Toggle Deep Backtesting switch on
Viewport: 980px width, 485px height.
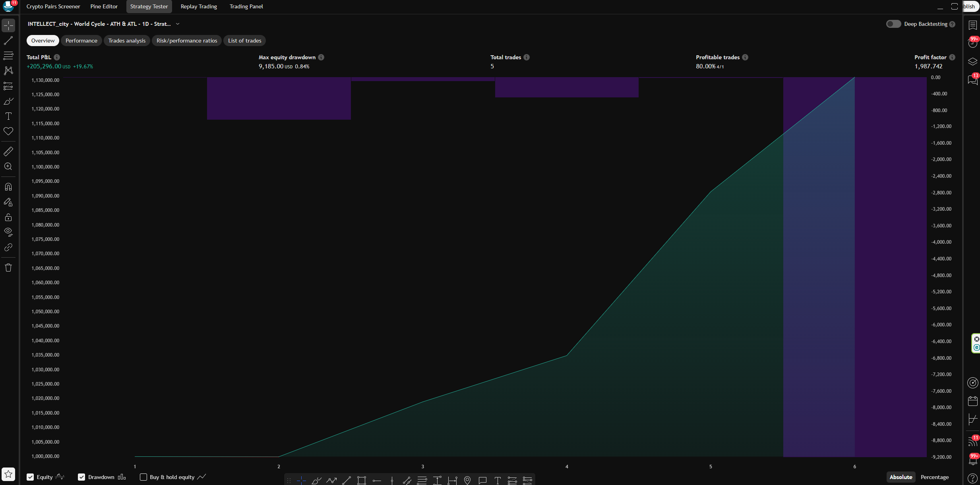[x=893, y=24]
